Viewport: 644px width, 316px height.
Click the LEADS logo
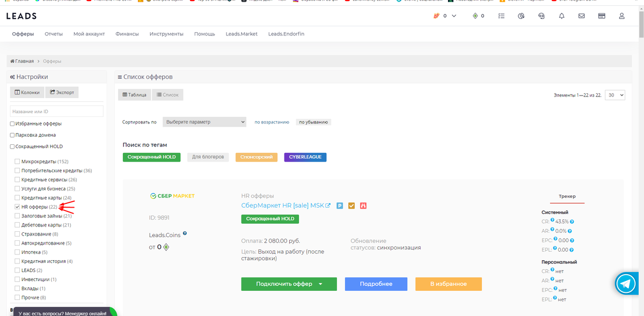21,16
